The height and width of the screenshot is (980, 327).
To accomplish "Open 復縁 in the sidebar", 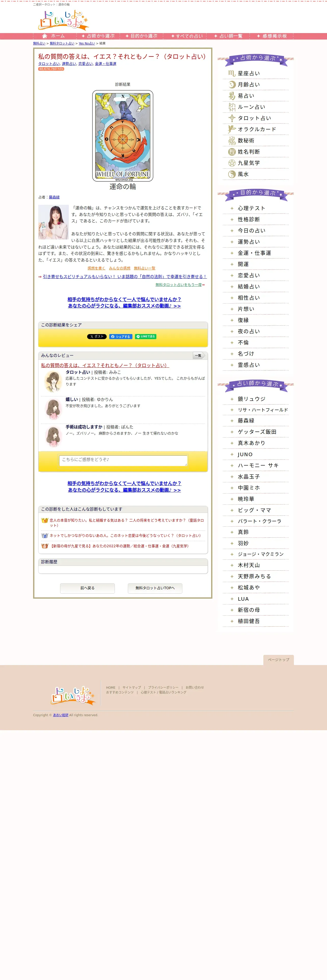I will coord(255,320).
